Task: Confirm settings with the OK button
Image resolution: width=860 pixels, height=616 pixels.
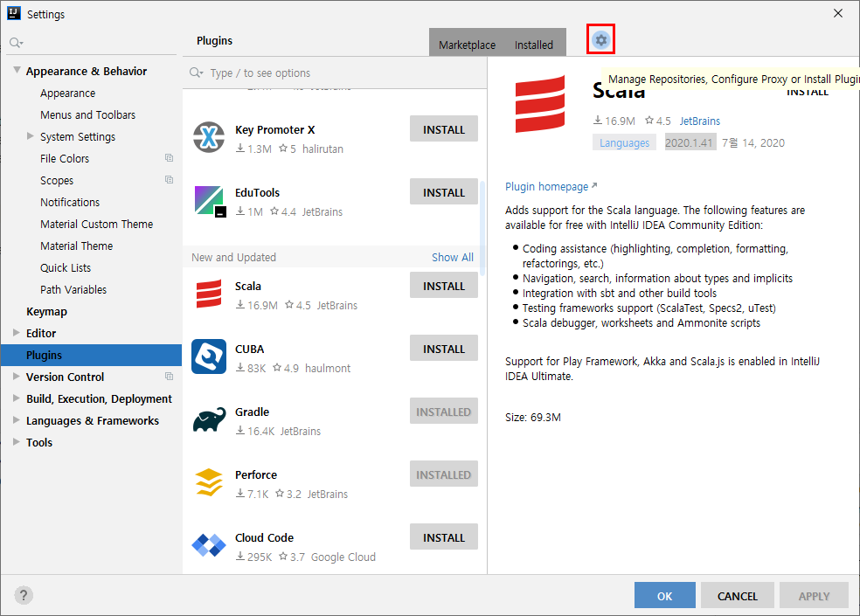Action: click(x=665, y=596)
